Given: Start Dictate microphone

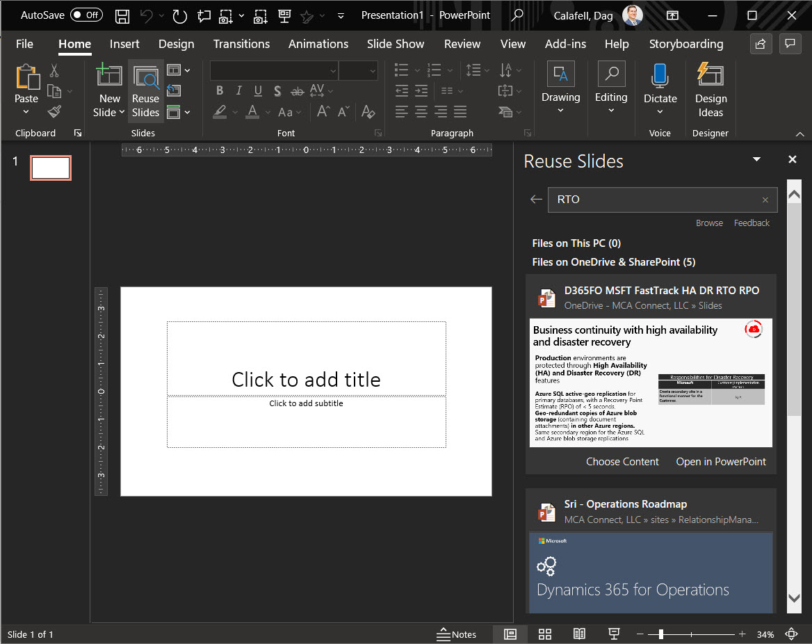Looking at the screenshot, I should 660,90.
